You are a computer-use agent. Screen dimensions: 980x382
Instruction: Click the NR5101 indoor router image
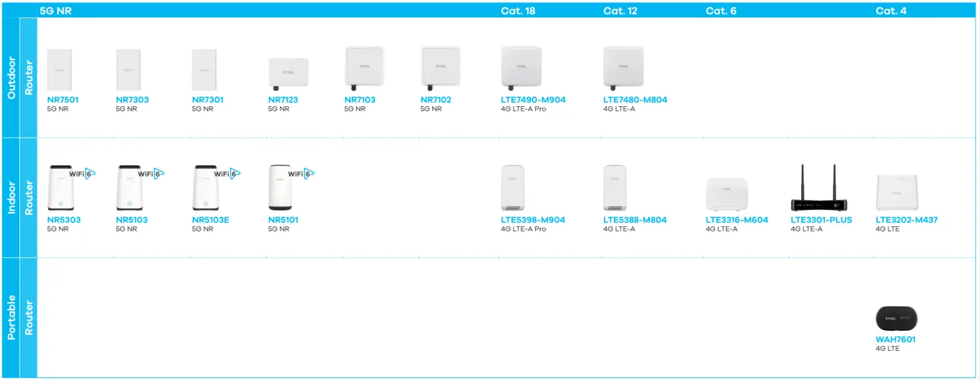(x=279, y=188)
